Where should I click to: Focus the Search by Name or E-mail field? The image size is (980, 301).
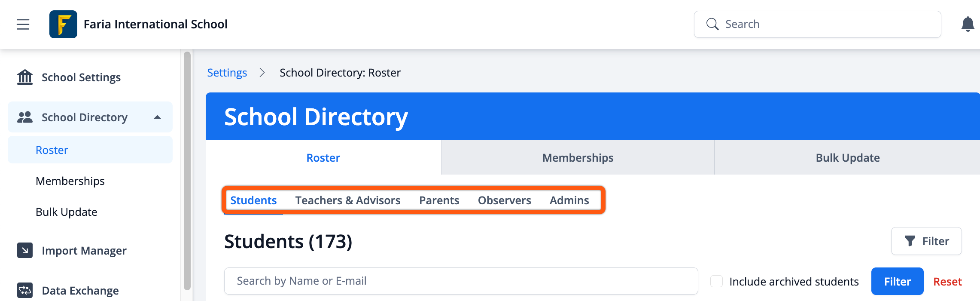pos(460,281)
